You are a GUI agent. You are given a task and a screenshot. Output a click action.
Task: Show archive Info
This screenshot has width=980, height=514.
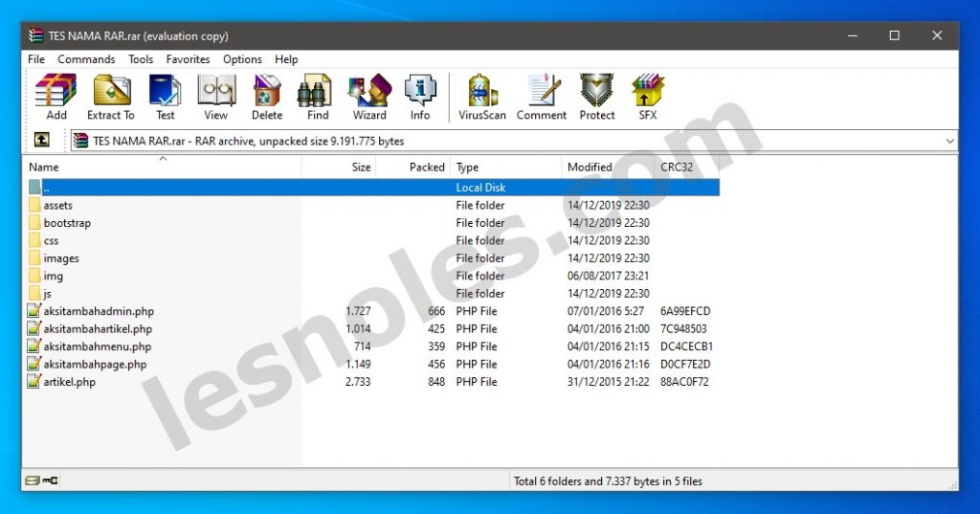click(420, 97)
